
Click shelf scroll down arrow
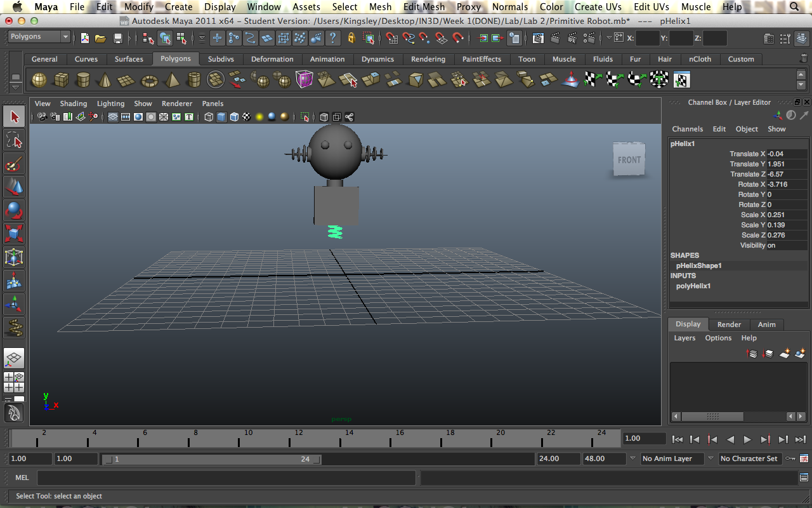tap(801, 85)
